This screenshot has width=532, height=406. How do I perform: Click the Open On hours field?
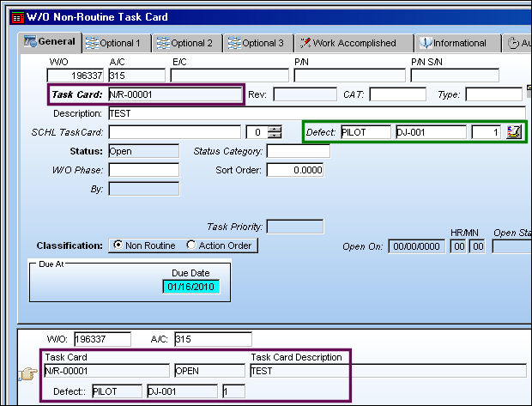point(457,246)
